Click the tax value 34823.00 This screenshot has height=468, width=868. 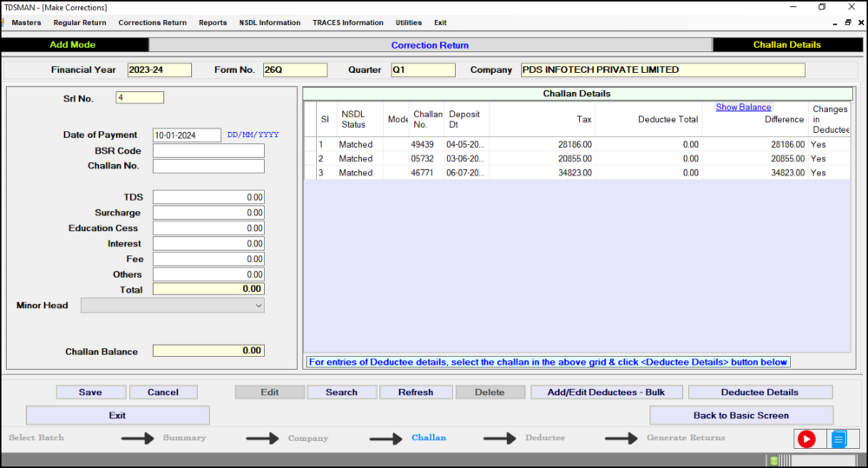(575, 173)
